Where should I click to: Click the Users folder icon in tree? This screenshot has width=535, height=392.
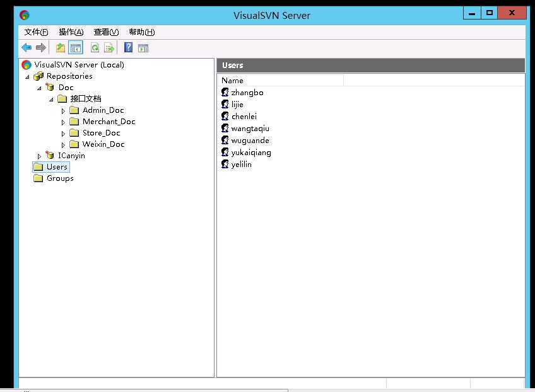coord(38,167)
